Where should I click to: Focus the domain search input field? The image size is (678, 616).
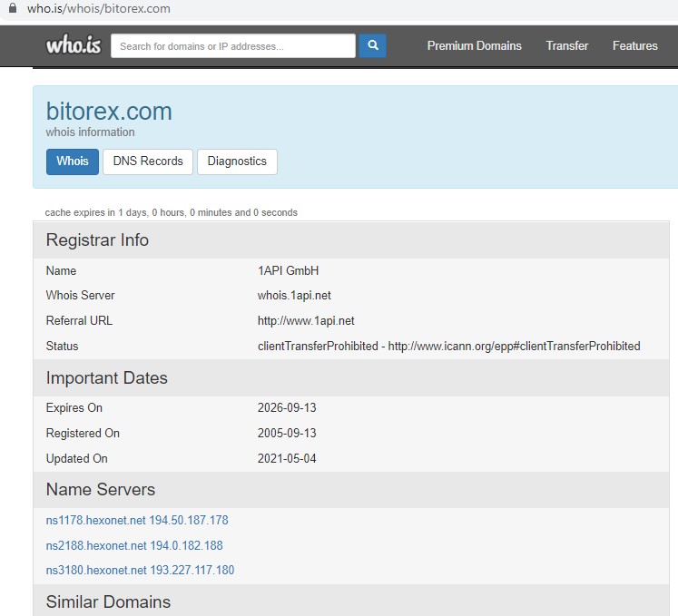233,46
